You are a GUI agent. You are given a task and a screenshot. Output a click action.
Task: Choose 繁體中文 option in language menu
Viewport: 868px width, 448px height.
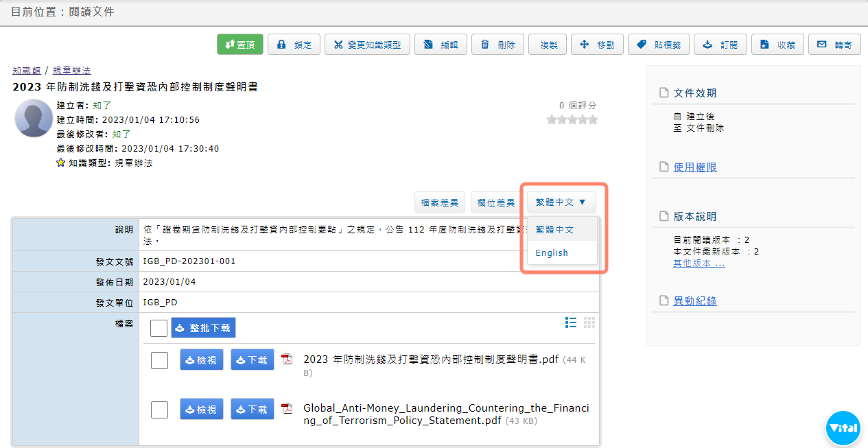point(554,230)
